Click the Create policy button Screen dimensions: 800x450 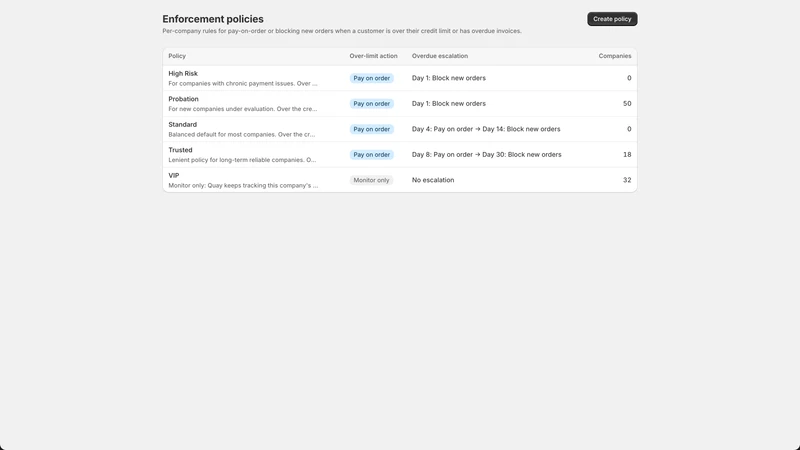(612, 19)
